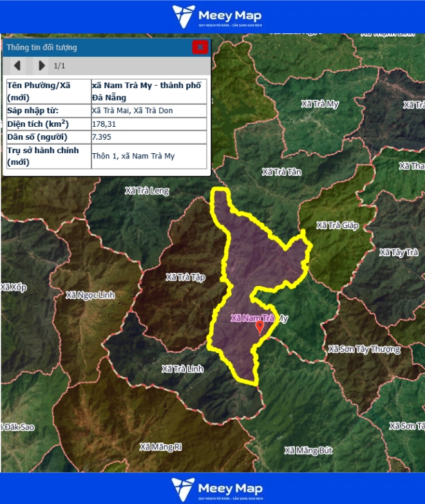The height and width of the screenshot is (504, 425).
Task: Select the Xã Măng Bút label
Action: [x=308, y=451]
